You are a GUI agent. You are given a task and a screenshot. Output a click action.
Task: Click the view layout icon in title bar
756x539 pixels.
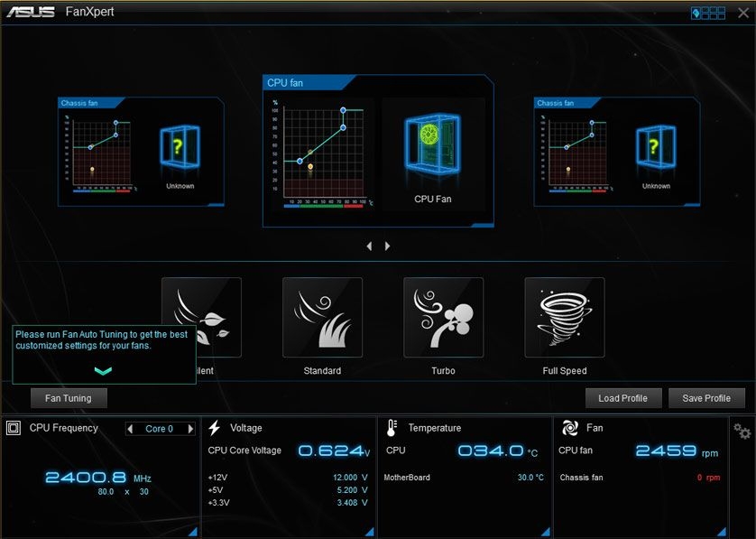[708, 13]
